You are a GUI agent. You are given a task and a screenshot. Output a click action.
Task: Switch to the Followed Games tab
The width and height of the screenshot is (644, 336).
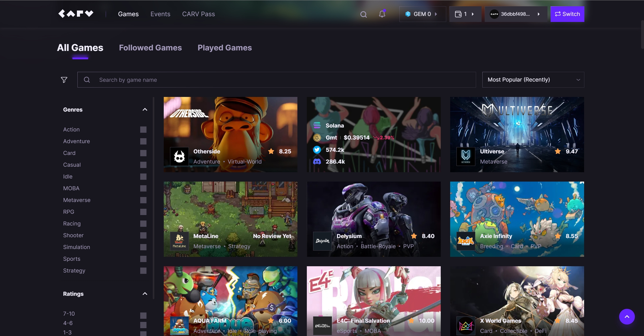pyautogui.click(x=150, y=48)
